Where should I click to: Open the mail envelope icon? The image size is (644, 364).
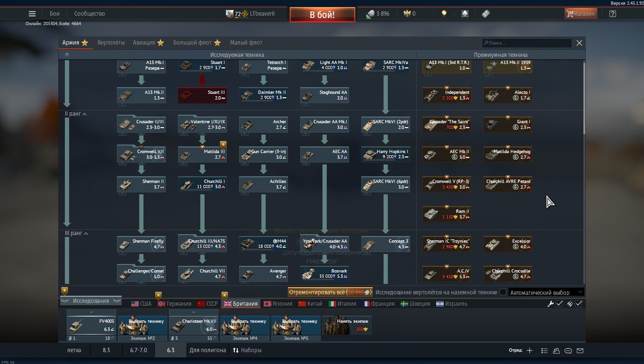(580, 351)
